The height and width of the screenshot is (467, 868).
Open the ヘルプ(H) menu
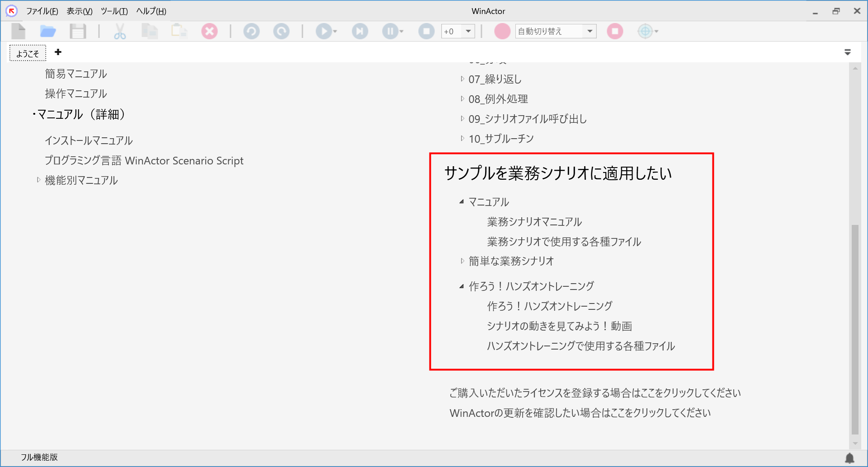(151, 11)
